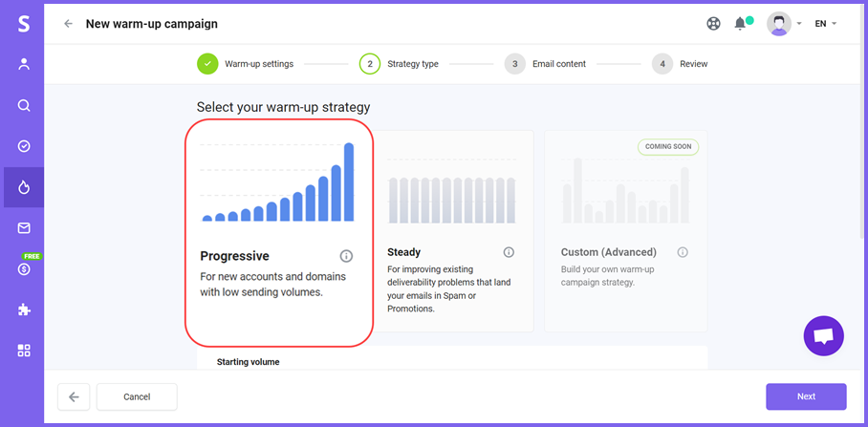Click the Steady bar chart thumbnail

(x=452, y=191)
